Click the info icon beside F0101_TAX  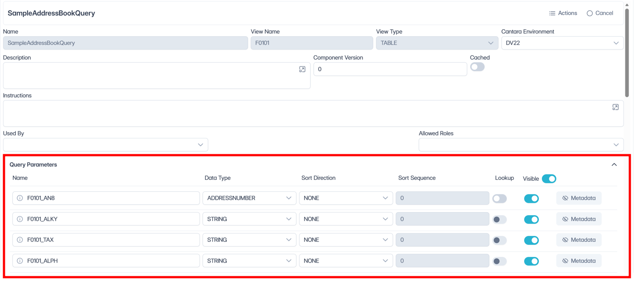pyautogui.click(x=20, y=240)
